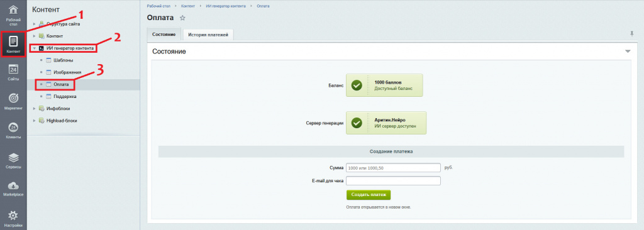Open the Клиенты sidebar icon
The height and width of the screenshot is (230, 644).
point(13,128)
